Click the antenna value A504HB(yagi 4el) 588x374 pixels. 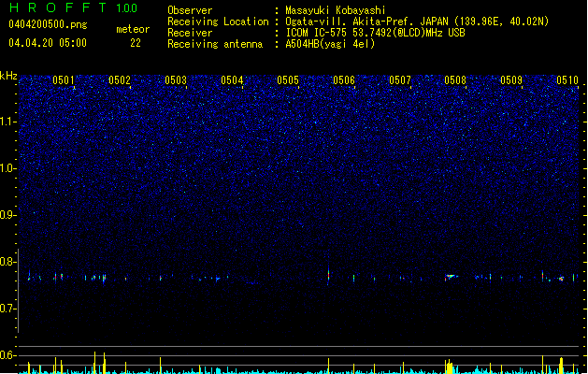coord(330,44)
